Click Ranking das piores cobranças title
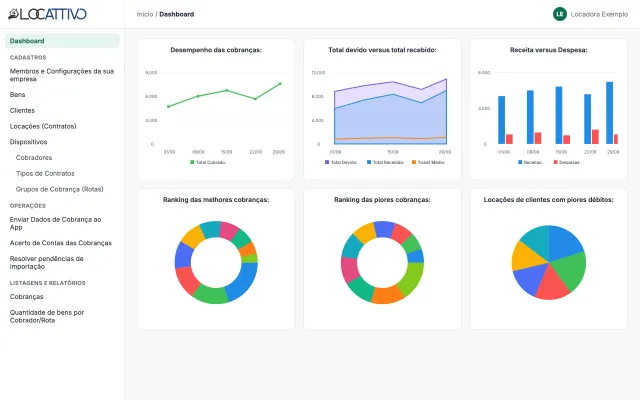The width and height of the screenshot is (640, 400). (x=382, y=200)
